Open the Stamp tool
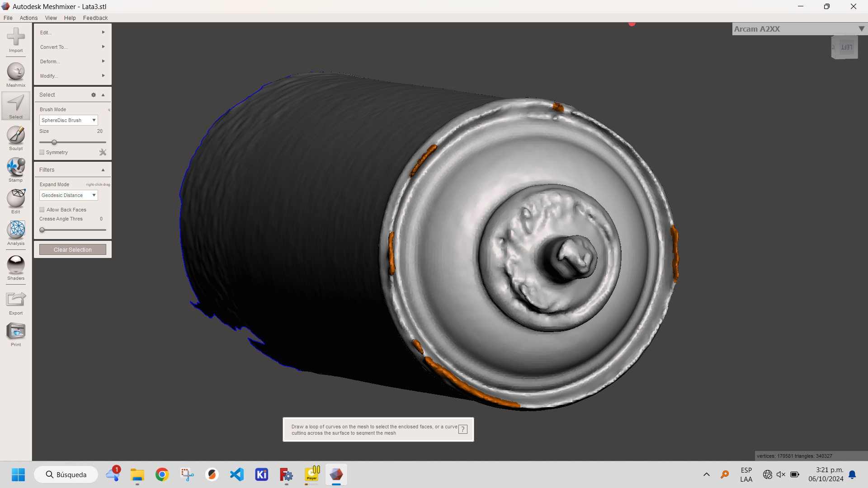 pos(16,169)
